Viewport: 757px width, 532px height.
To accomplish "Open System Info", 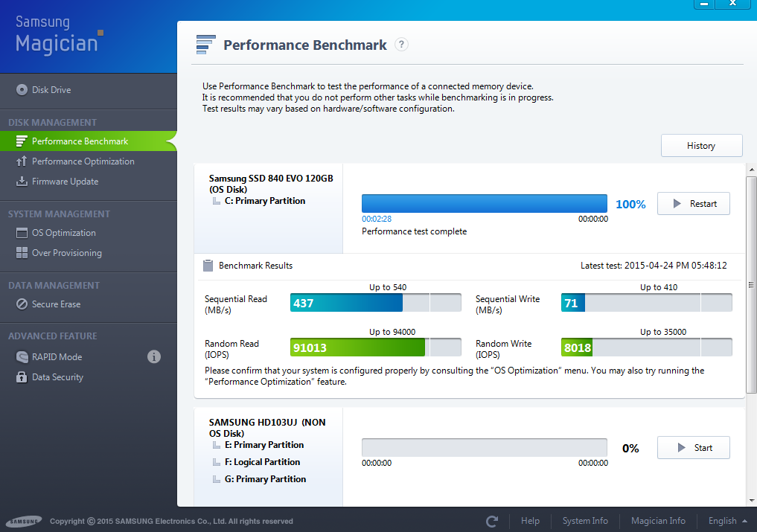I will click(585, 521).
